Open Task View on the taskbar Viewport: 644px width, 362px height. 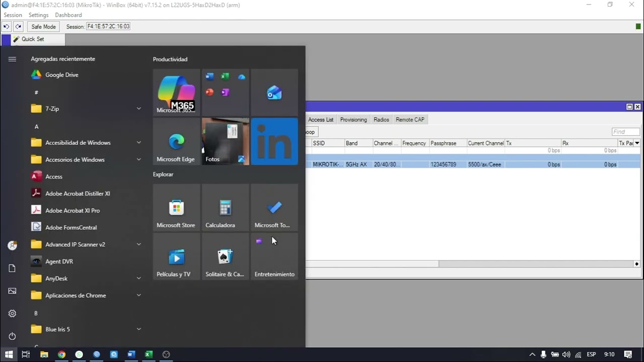click(x=26, y=354)
